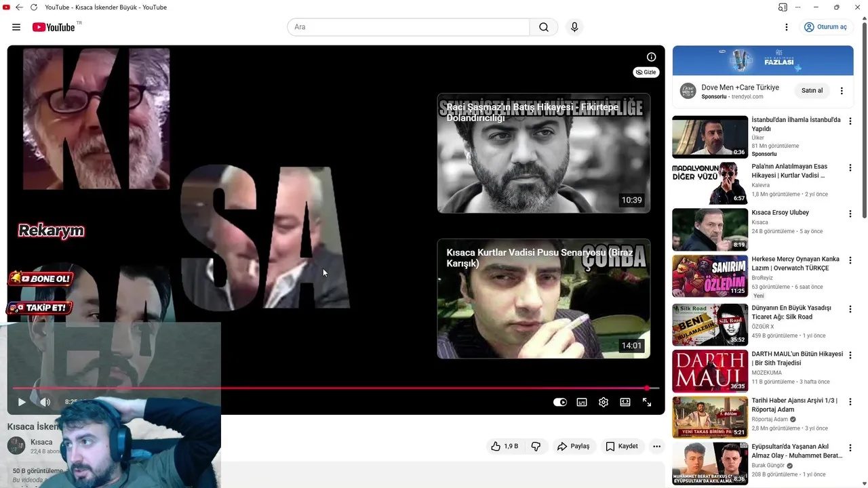Screen dimensions: 868x488
Task: Open Herkese Mercy Oynayan Kanka video
Action: pos(795,264)
